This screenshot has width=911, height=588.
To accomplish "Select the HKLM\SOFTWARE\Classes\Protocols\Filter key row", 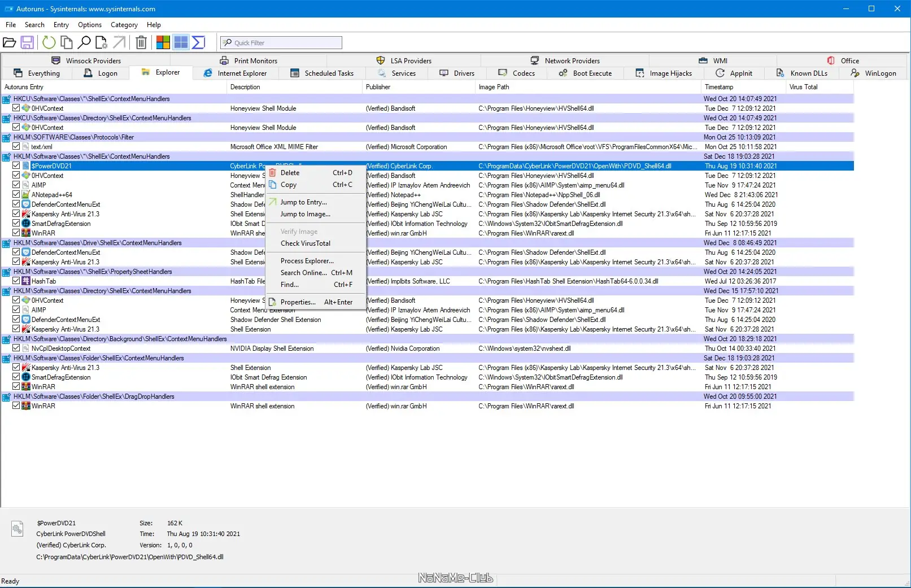I will point(428,137).
